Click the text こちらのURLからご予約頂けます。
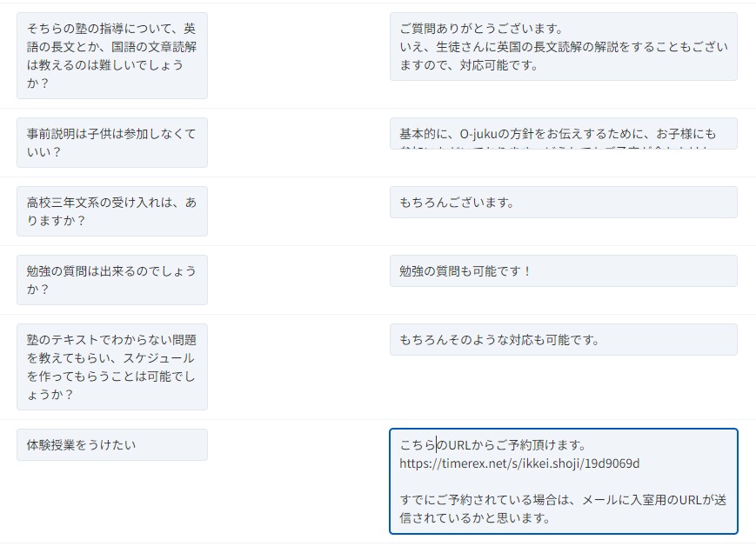This screenshot has width=756, height=553. coord(492,445)
